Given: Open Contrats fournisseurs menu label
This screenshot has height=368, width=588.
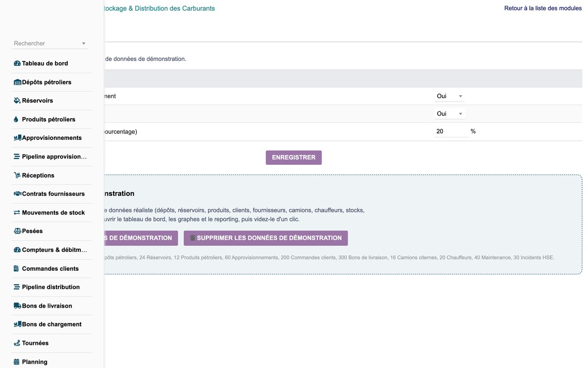Looking at the screenshot, I should [x=53, y=194].
